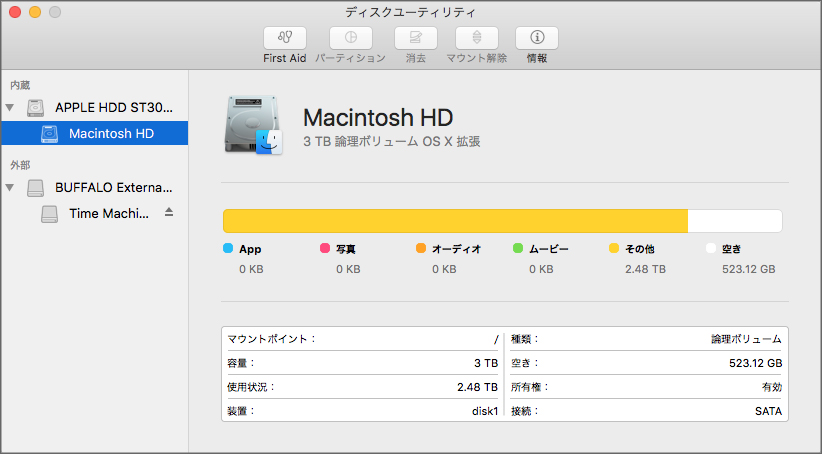This screenshot has height=454, width=822.
Task: Click the '0 KB' value under App
Action: point(251,269)
